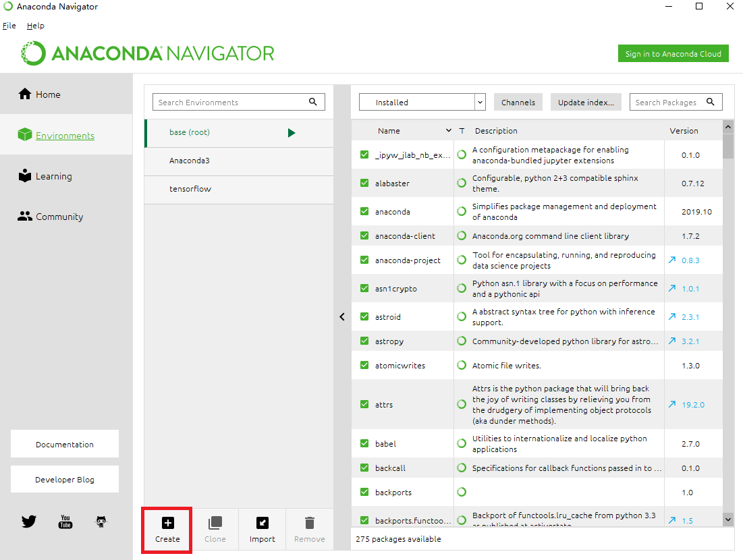The image size is (743, 560).
Task: Toggle the astroid checkbox
Action: [364, 316]
